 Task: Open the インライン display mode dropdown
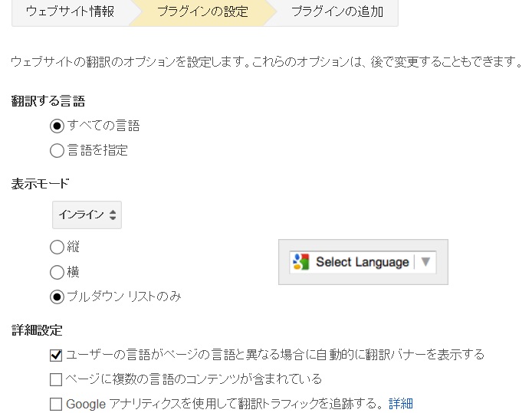point(87,215)
